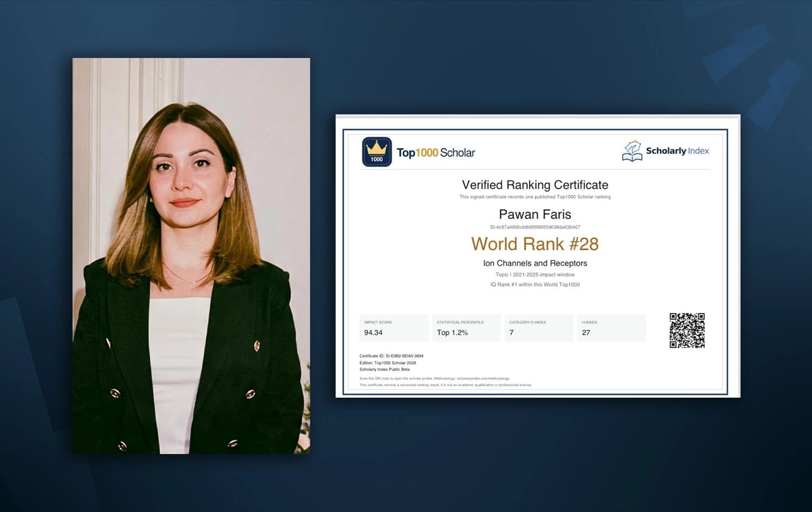
Task: Select the woman's portrait photo
Action: 192,256
